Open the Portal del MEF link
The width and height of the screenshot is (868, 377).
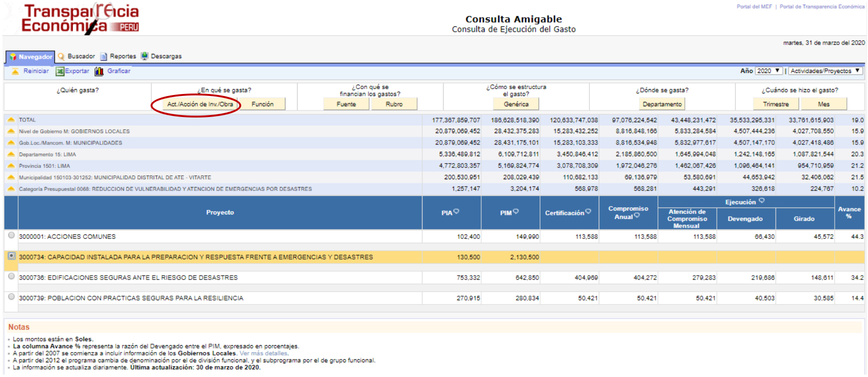pyautogui.click(x=754, y=7)
